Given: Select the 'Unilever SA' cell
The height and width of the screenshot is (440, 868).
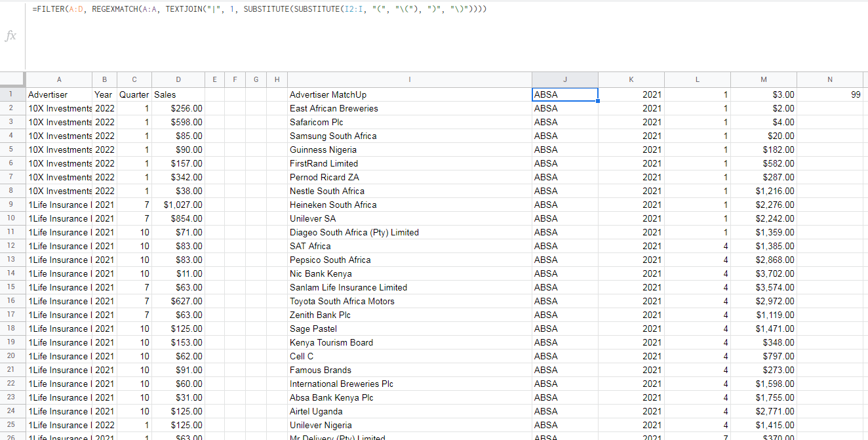Looking at the screenshot, I should [x=410, y=218].
